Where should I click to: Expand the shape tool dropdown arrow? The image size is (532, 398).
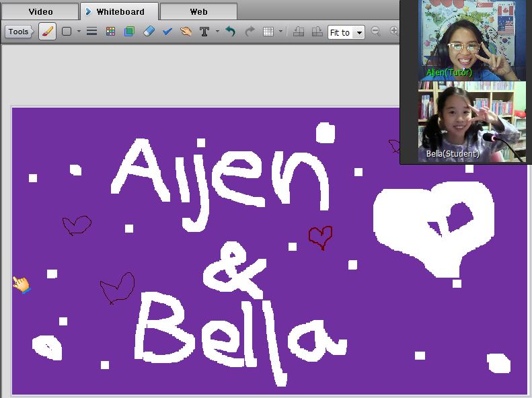(x=79, y=32)
